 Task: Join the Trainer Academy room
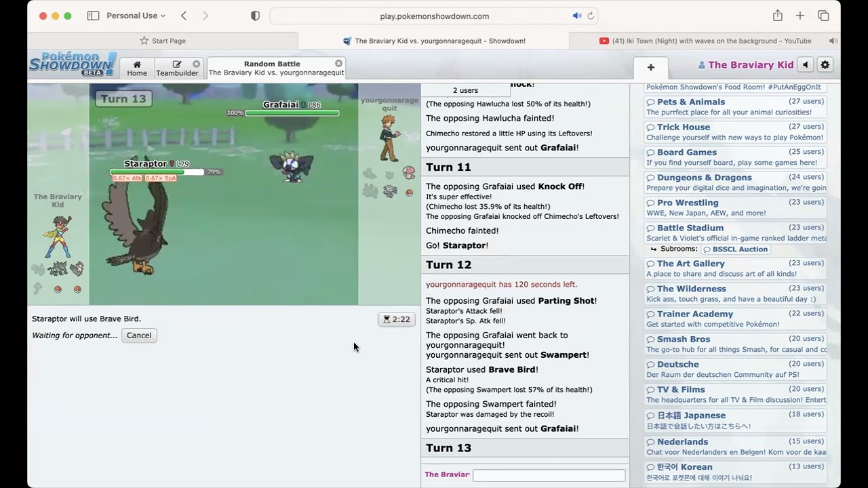pyautogui.click(x=735, y=319)
